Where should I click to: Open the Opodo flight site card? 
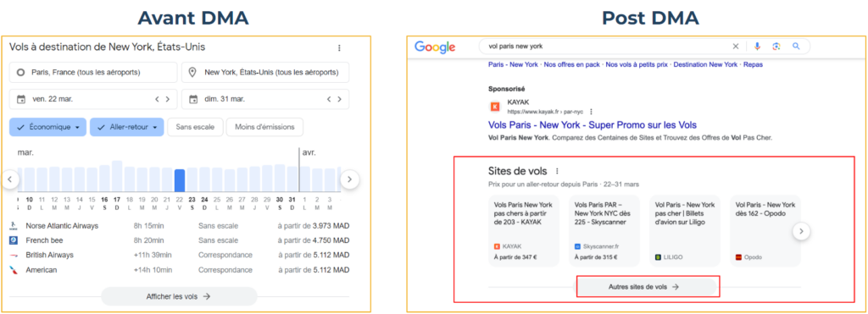point(765,230)
